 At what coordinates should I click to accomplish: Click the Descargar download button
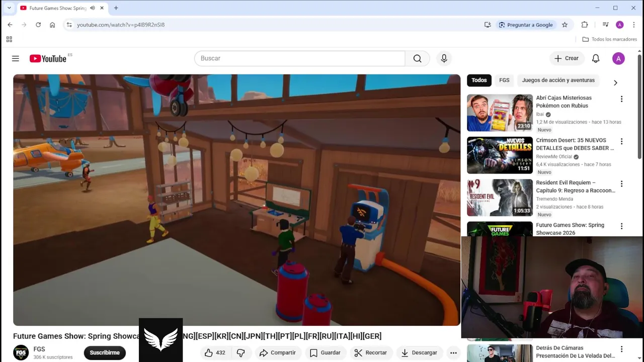(x=419, y=353)
